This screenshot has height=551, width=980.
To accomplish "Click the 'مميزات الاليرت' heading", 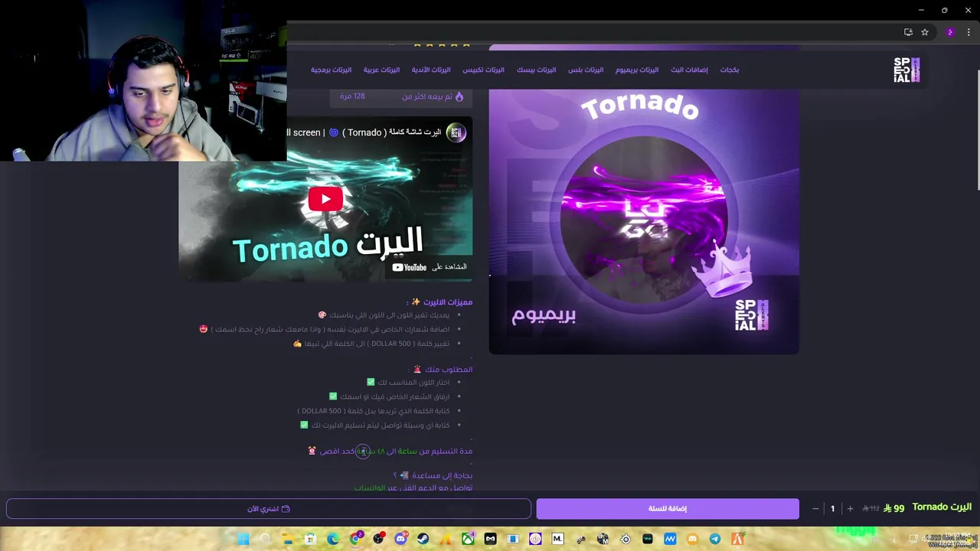I will pos(441,302).
